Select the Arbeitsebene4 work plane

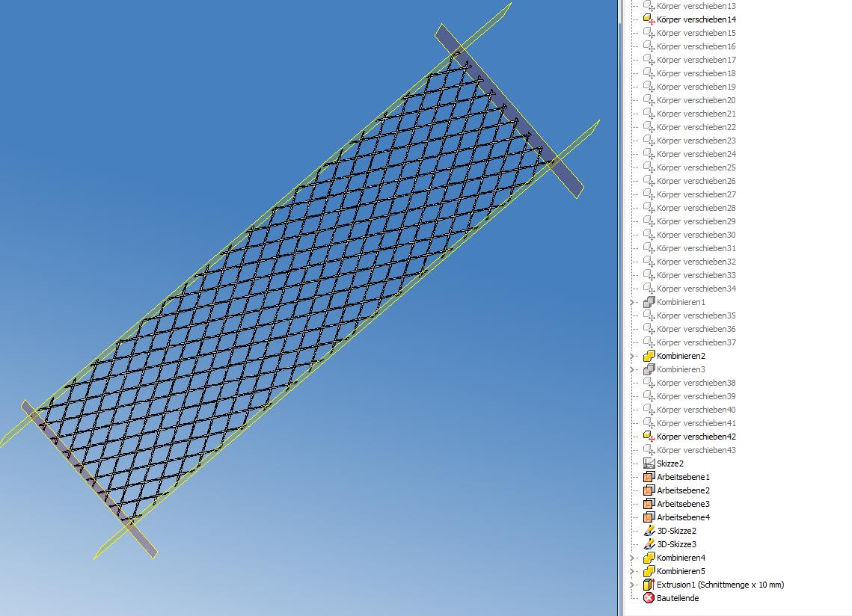tap(676, 517)
